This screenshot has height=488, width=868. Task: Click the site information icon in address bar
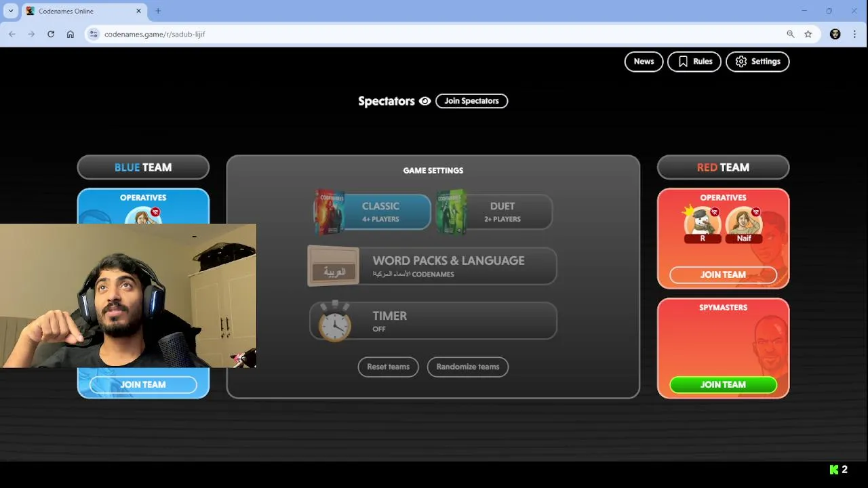[94, 34]
